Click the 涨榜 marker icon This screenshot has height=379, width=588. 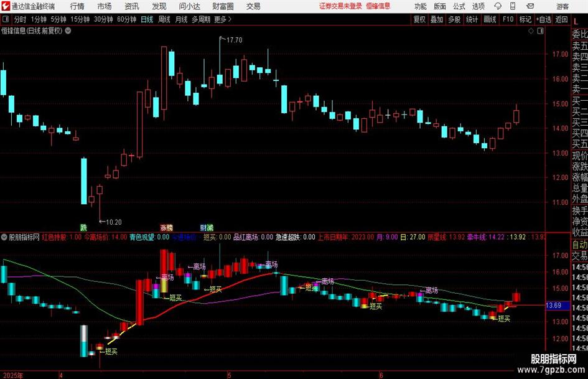[x=167, y=227]
